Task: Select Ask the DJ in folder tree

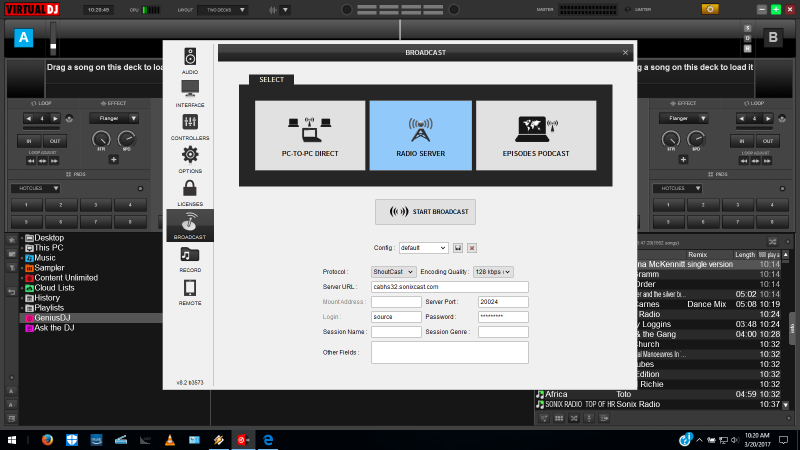Action: tap(54, 328)
